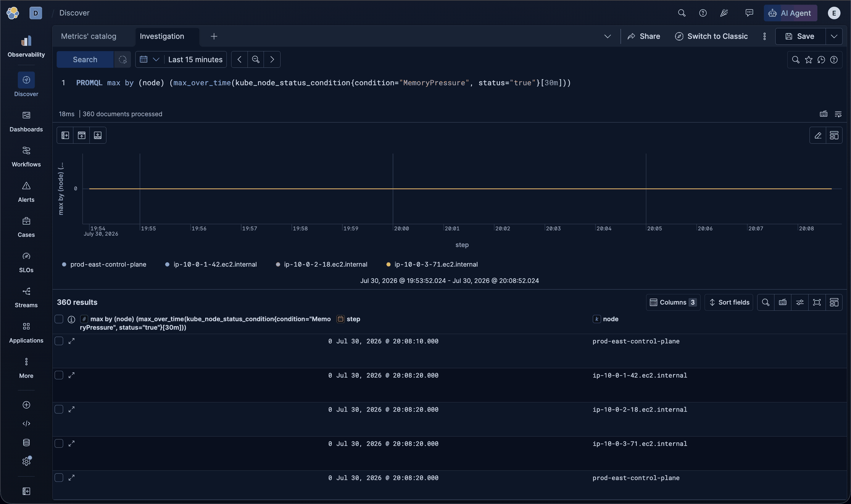The image size is (851, 504).
Task: Zoom out the time range
Action: point(256,59)
